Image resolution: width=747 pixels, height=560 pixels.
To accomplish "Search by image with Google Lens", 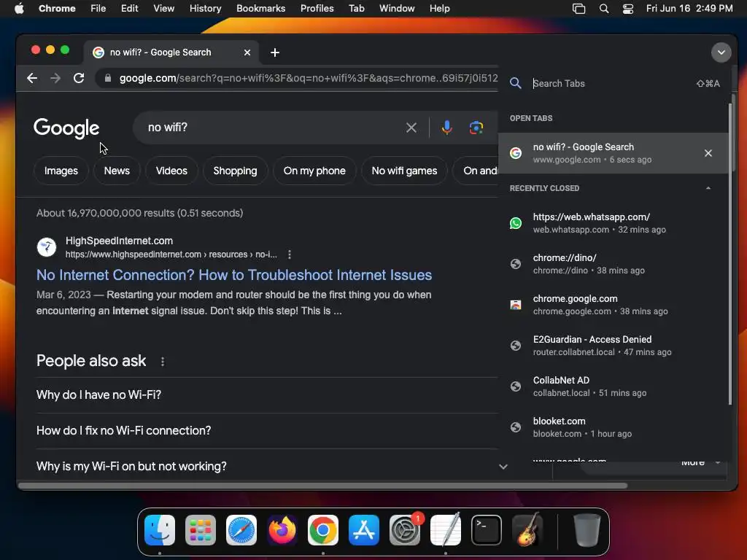I will (476, 128).
